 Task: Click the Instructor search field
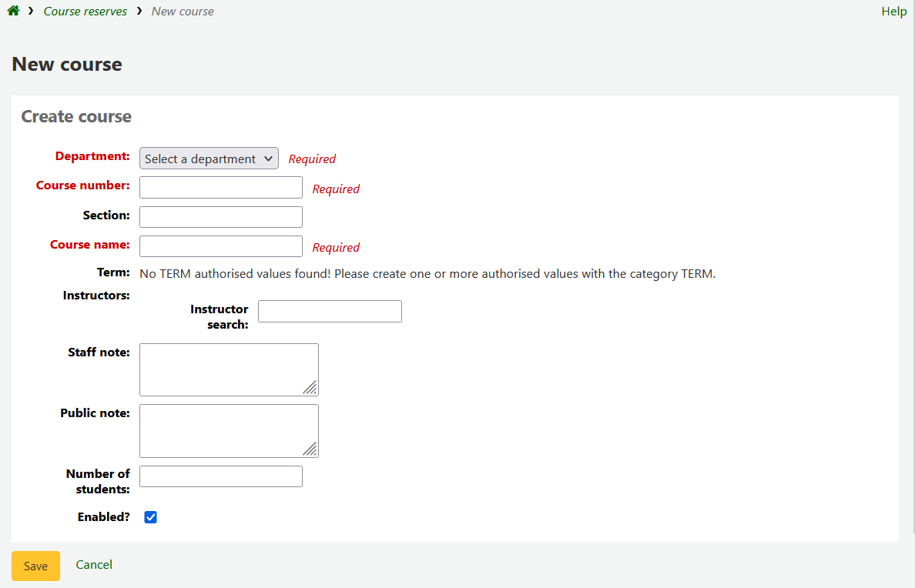point(330,312)
